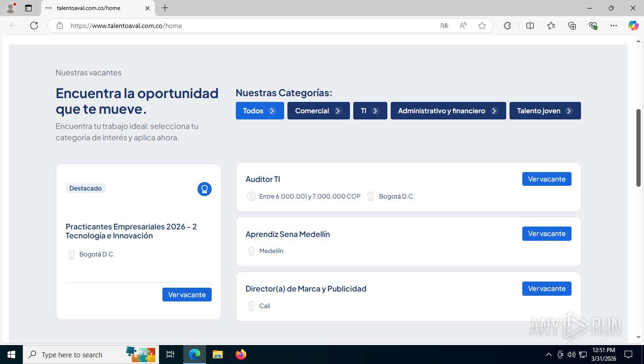Add page to favorites star
The width and height of the screenshot is (644, 364).
482,26
